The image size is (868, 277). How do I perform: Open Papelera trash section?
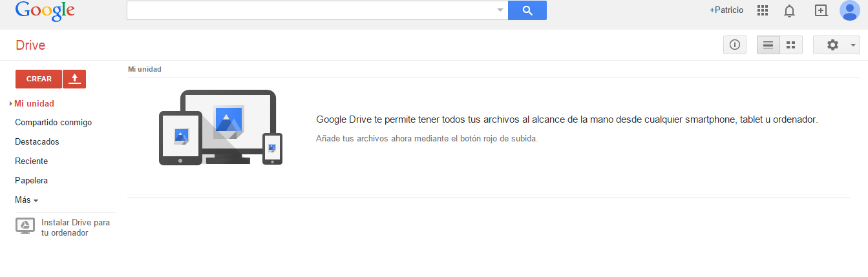[32, 180]
